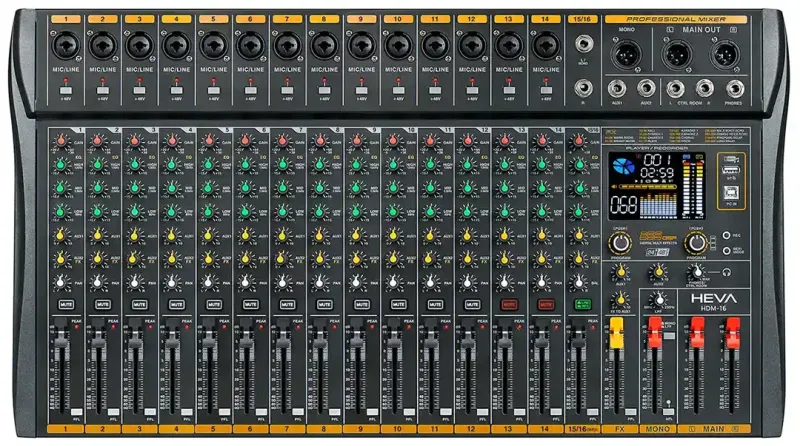Image resolution: width=800 pixels, height=446 pixels.
Task: Adjust the yellow FX fader
Action: coord(616,332)
